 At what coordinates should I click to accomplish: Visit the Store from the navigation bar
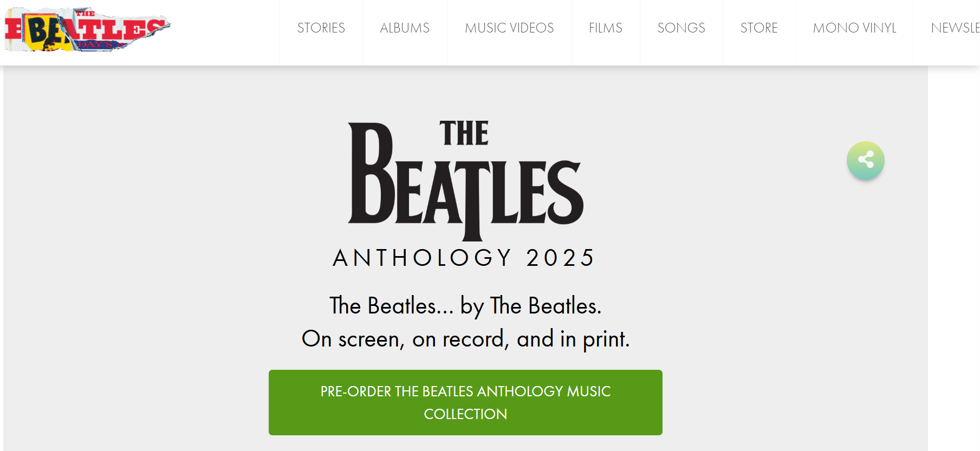pyautogui.click(x=758, y=28)
